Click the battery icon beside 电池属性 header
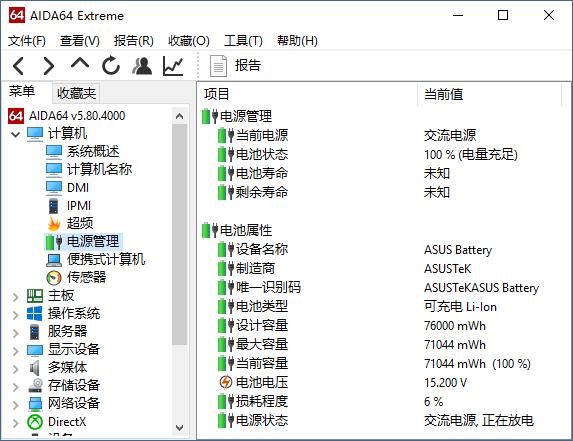573x441 pixels. (210, 231)
